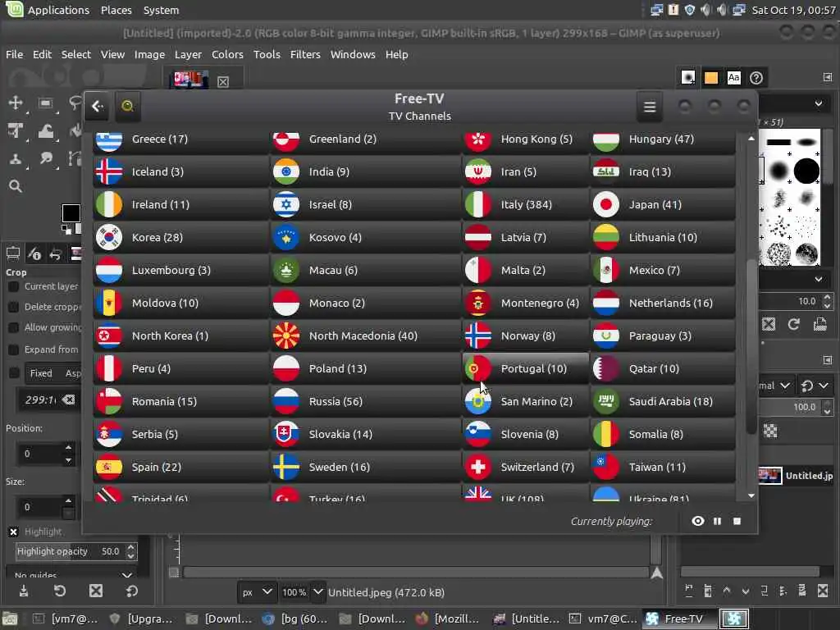840x630 pixels.
Task: Clear the 299:1 aspect ratio field
Action: tap(69, 399)
